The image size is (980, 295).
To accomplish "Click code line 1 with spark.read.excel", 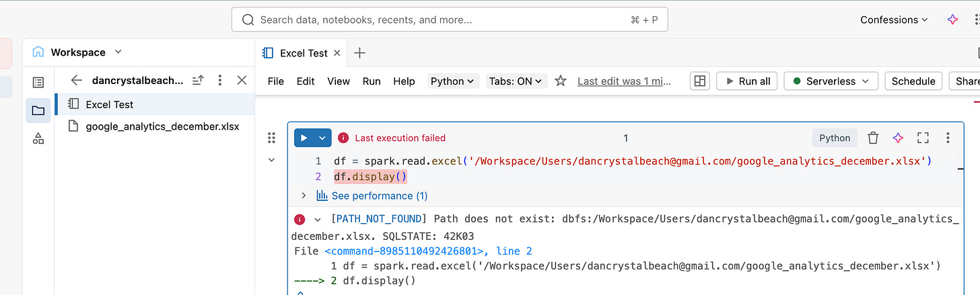I will pyautogui.click(x=633, y=161).
